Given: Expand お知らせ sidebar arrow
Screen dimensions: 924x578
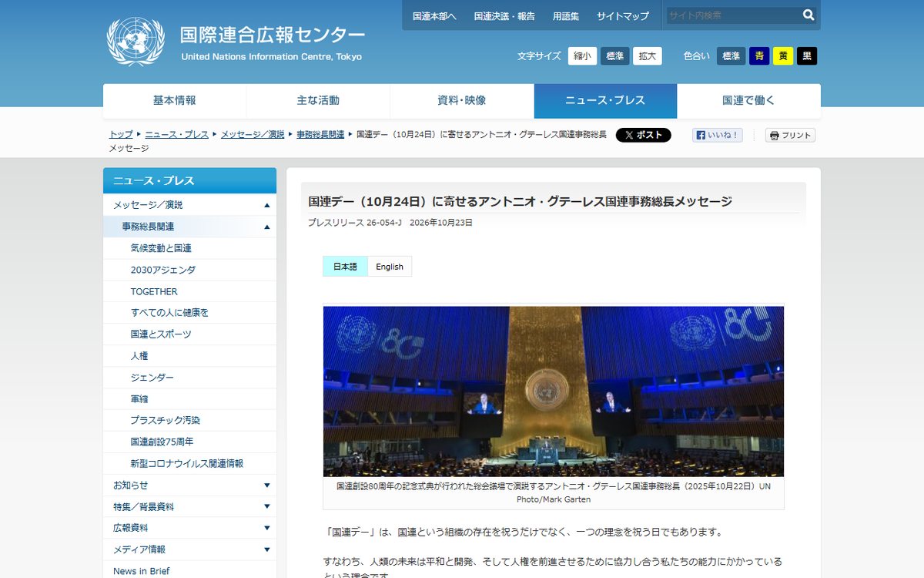Looking at the screenshot, I should (x=267, y=486).
